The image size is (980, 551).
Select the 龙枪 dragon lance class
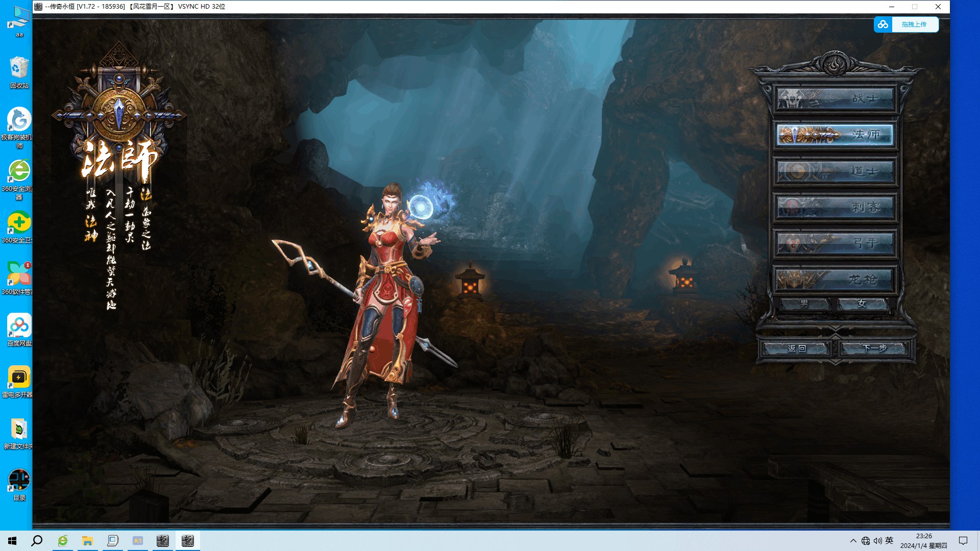point(835,280)
